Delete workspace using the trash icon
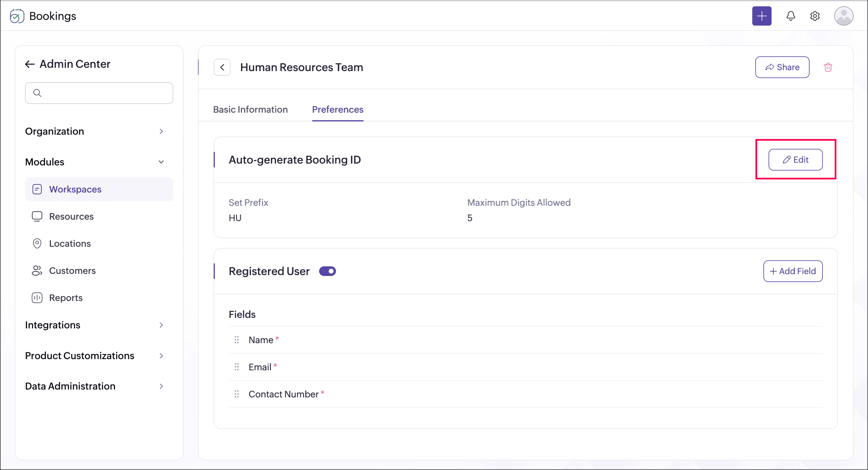Image resolution: width=868 pixels, height=470 pixels. 828,67
